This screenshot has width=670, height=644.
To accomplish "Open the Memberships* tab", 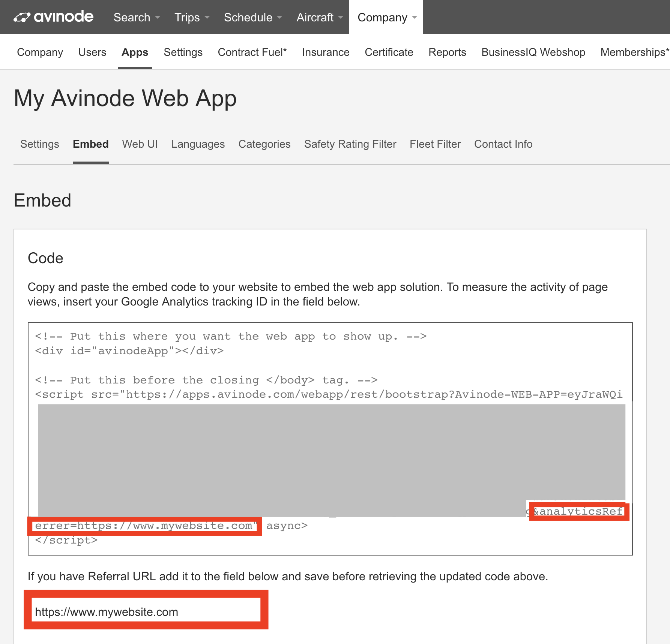I will point(635,52).
